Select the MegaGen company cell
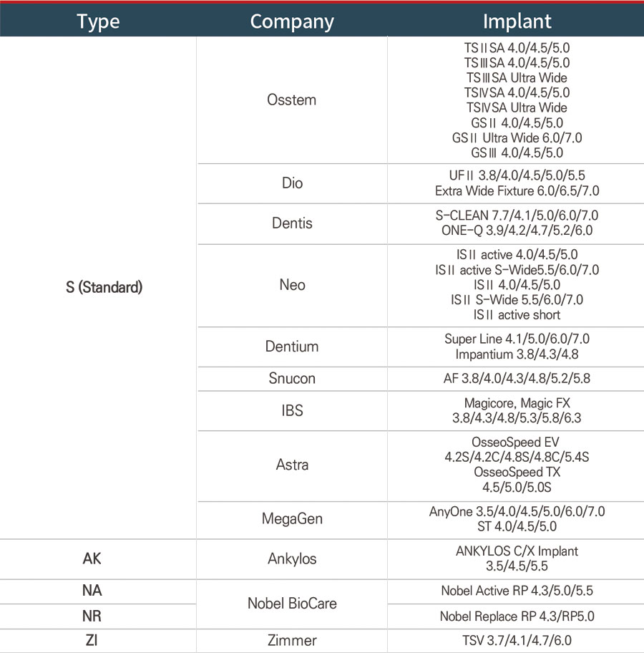Viewport: 644px width, 653px height. (292, 519)
